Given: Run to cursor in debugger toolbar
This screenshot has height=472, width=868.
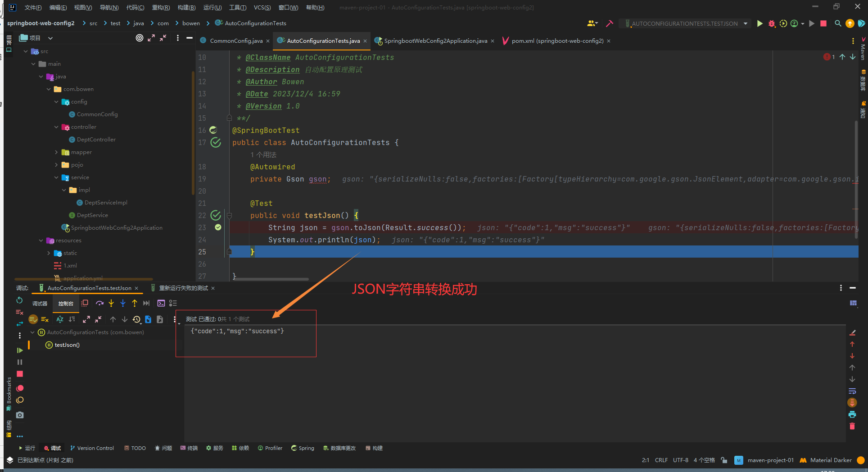Looking at the screenshot, I should point(146,303).
